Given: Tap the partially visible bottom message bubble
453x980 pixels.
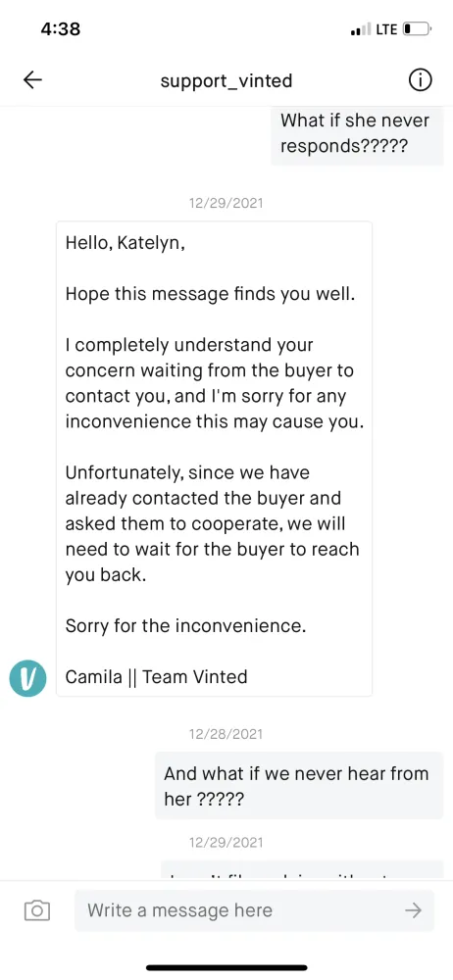Looking at the screenshot, I should 302,870.
